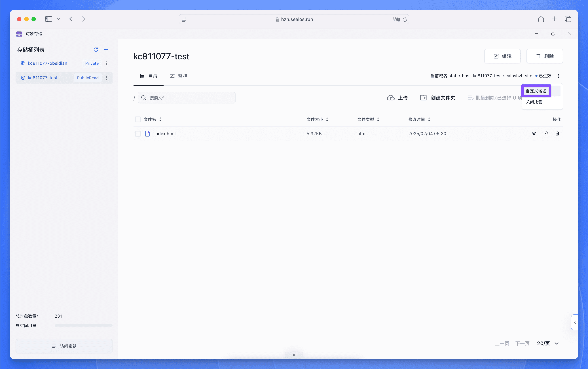Viewport: 588px width, 369px height.
Task: Switch to the 监控 tab
Action: click(179, 76)
